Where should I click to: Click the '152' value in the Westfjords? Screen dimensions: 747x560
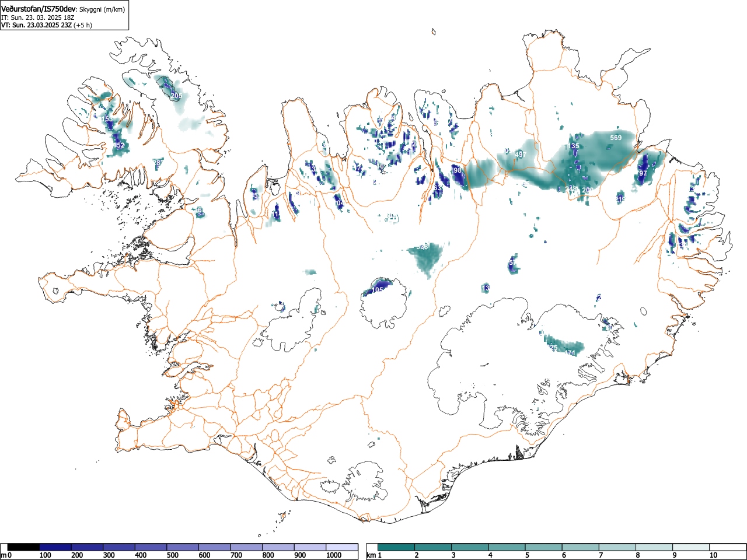(119, 145)
